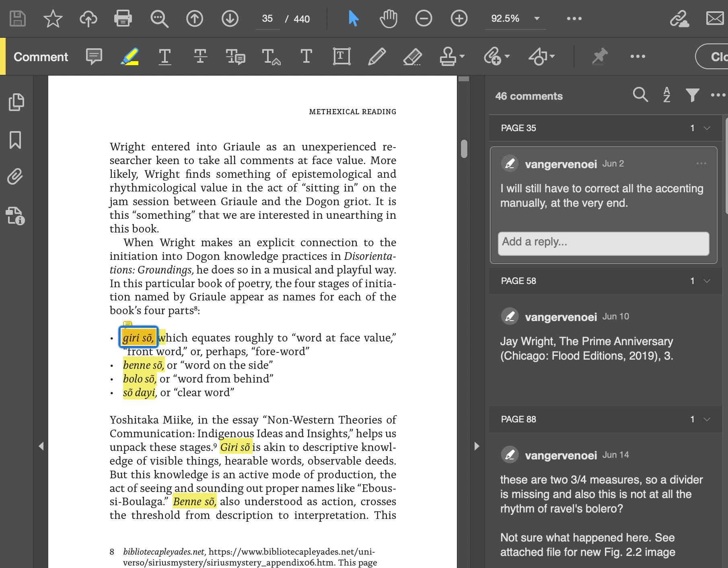Select the insert text at cursor tool

coord(271,57)
